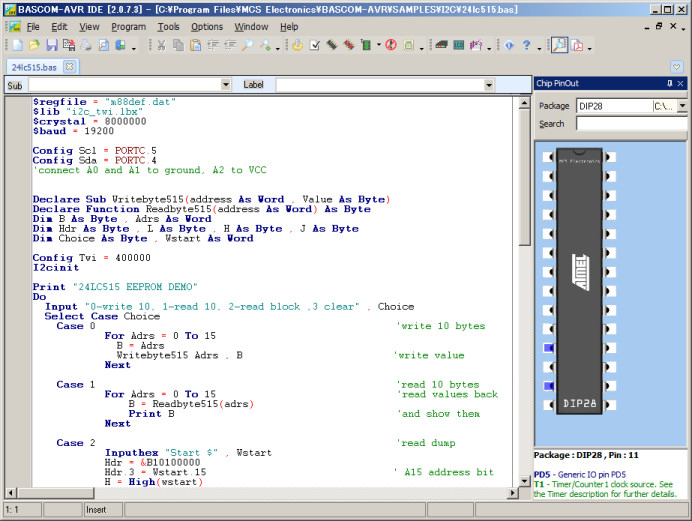This screenshot has height=521, width=692.
Task: Click the Indent block icon
Action: point(213,45)
